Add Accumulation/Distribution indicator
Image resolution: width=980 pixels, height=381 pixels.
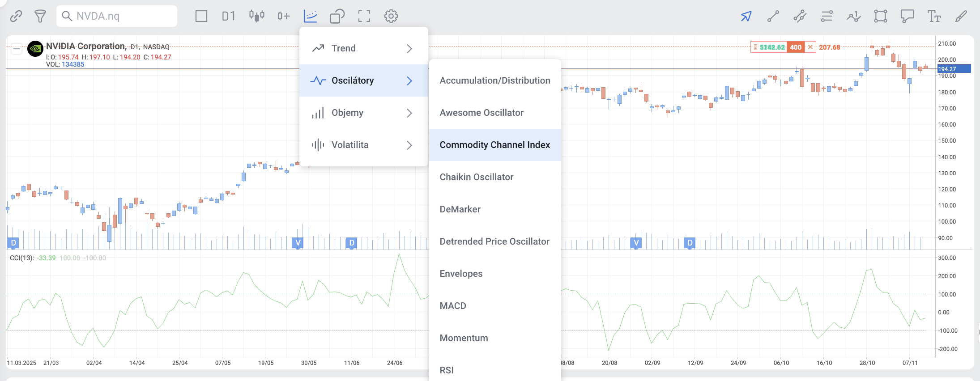click(x=495, y=80)
